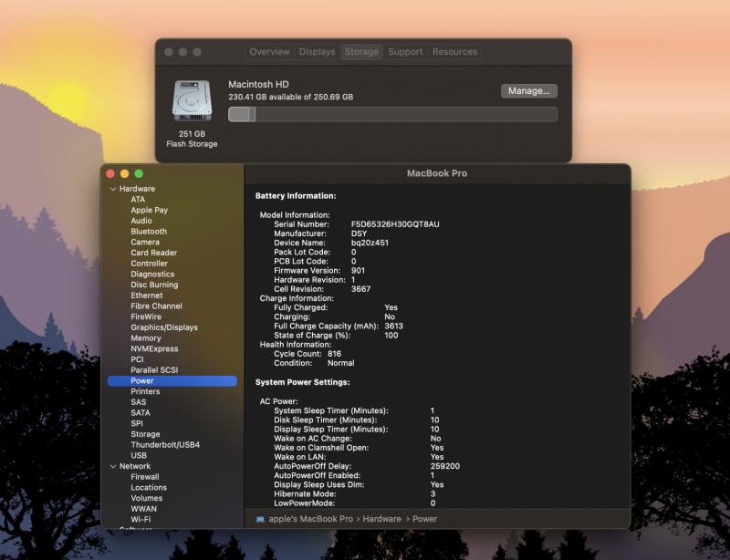Click the System Power Settings heading
This screenshot has width=730, height=560.
pos(303,382)
